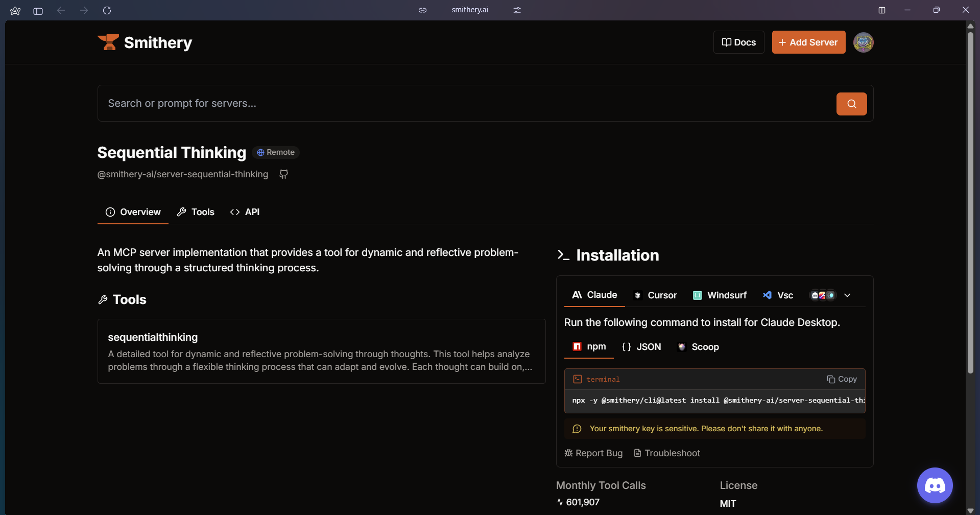Toggle the browser sidebar panel icon
The height and width of the screenshot is (515, 980).
coord(38,11)
